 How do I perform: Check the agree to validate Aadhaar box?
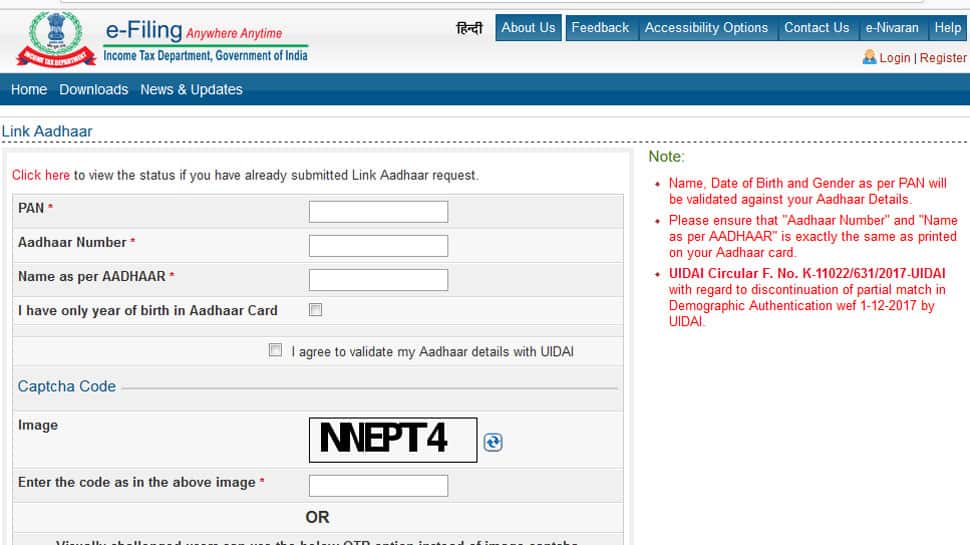pyautogui.click(x=275, y=350)
